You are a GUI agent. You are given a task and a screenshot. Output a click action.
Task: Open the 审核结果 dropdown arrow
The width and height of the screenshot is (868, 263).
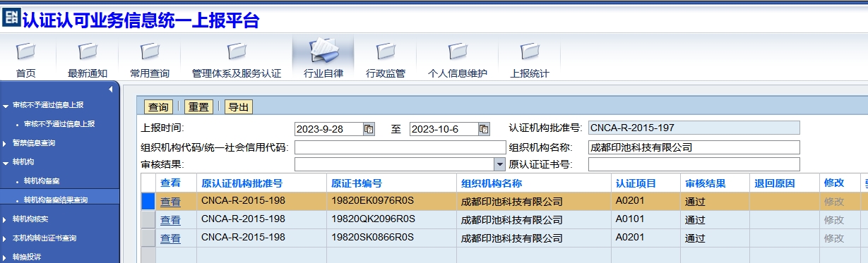click(500, 164)
